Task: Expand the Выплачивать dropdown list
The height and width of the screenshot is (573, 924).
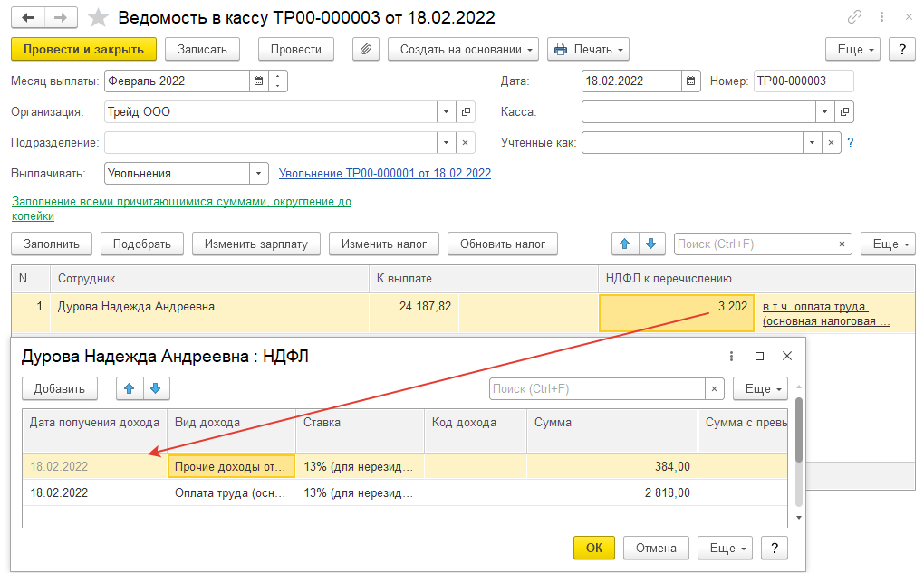Action: tap(258, 173)
